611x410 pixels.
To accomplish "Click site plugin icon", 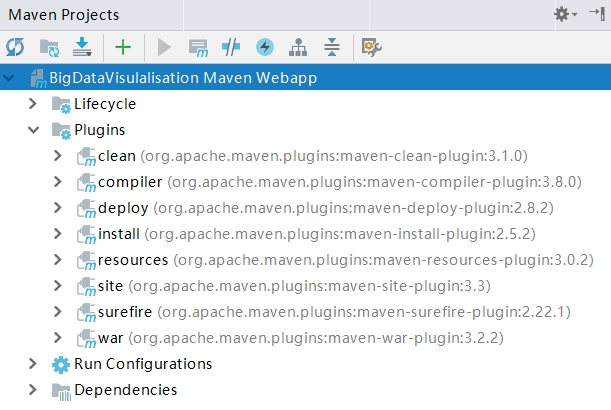I will point(86,287).
